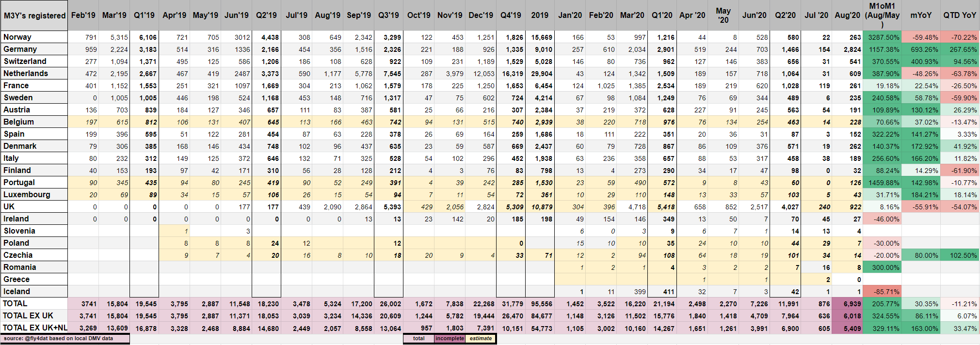Click the TOTAL row label
Image resolution: width=980 pixels, height=345 pixels.
coord(34,303)
